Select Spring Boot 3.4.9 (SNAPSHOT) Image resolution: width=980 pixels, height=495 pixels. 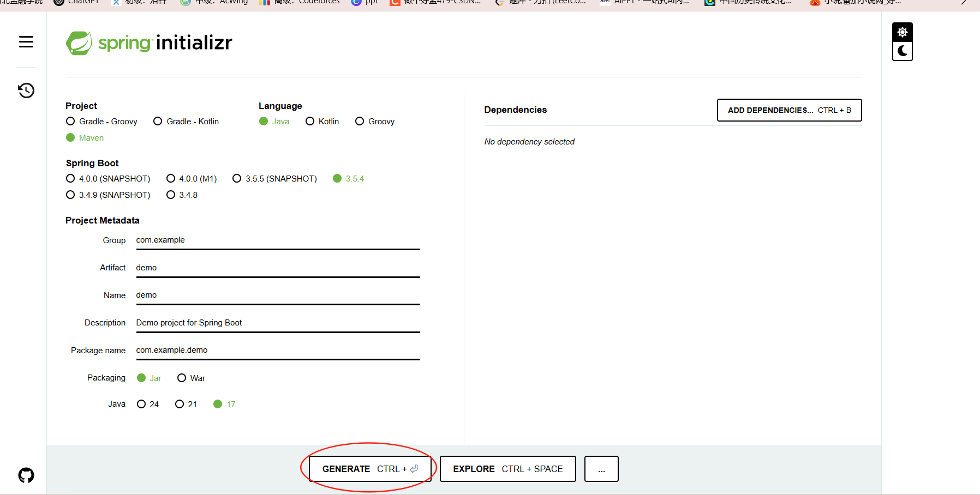108,195
